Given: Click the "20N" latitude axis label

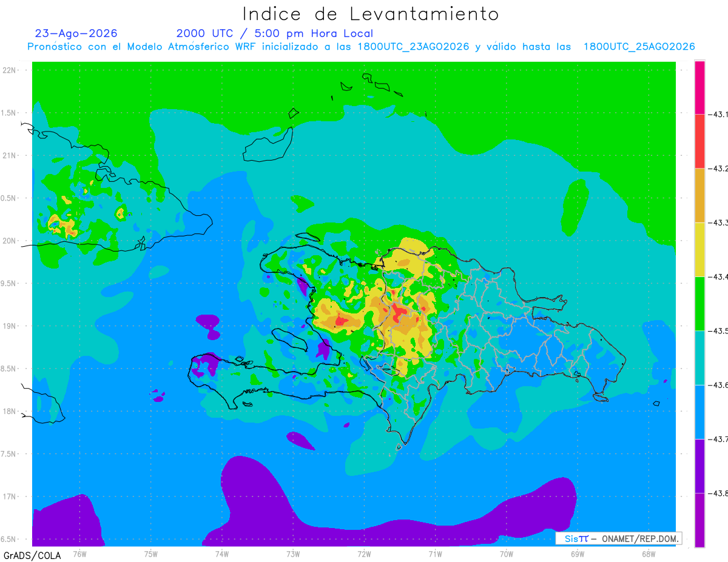Looking at the screenshot, I should tap(10, 241).
